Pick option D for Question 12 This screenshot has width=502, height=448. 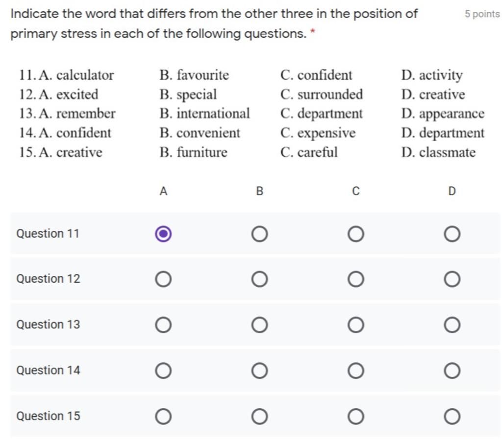(452, 279)
